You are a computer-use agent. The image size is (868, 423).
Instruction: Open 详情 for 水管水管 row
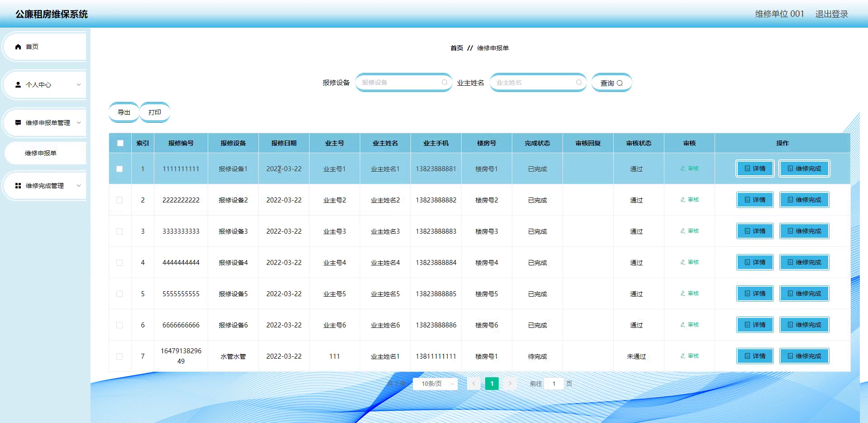(x=755, y=356)
